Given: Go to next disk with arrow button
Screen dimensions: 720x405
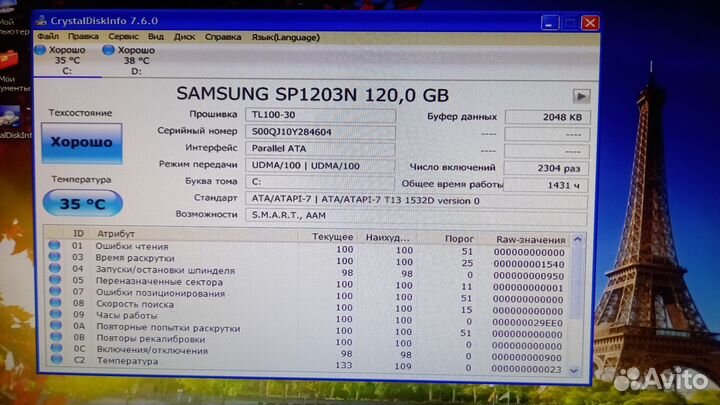Looking at the screenshot, I should coord(581,96).
